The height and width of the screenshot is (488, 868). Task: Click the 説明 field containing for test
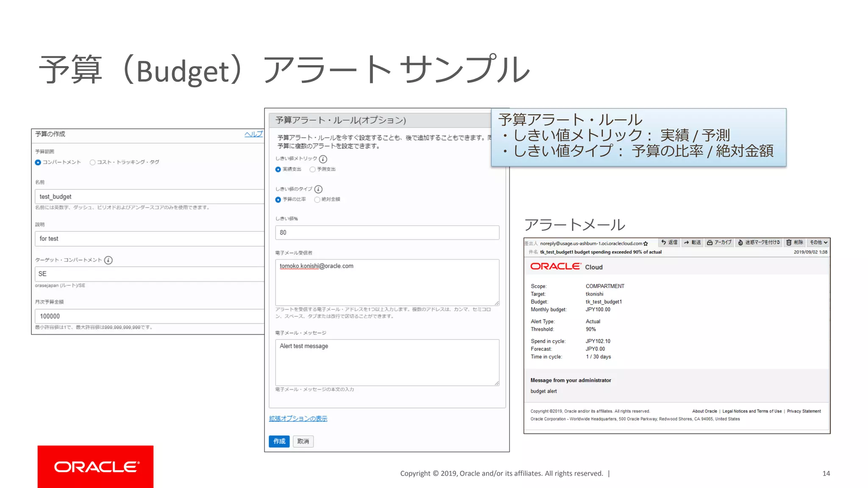coord(149,238)
